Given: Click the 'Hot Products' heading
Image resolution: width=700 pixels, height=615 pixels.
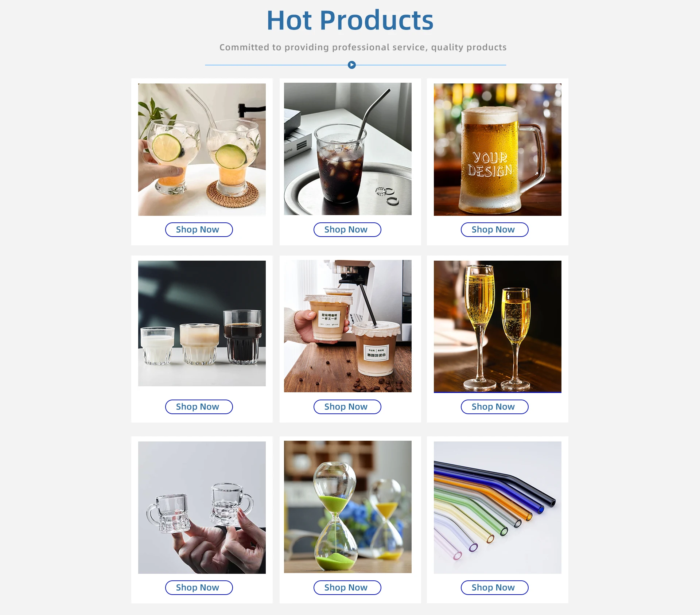Looking at the screenshot, I should tap(350, 20).
